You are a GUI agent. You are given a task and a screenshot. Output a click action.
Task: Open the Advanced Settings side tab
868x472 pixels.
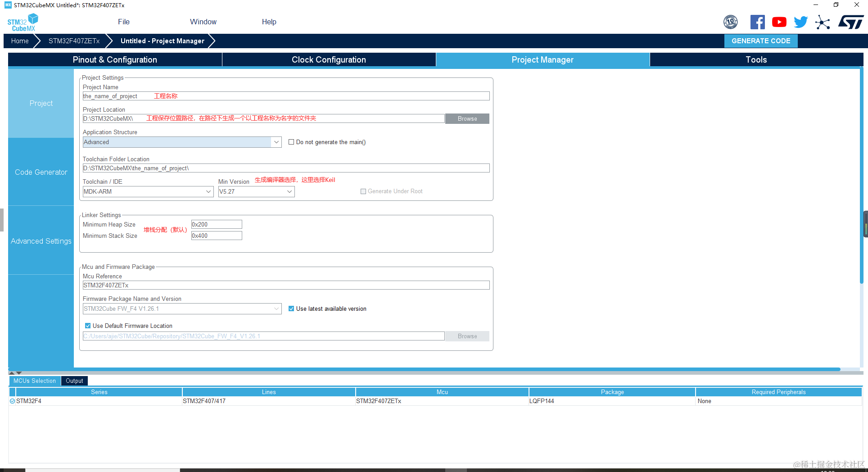click(x=41, y=241)
